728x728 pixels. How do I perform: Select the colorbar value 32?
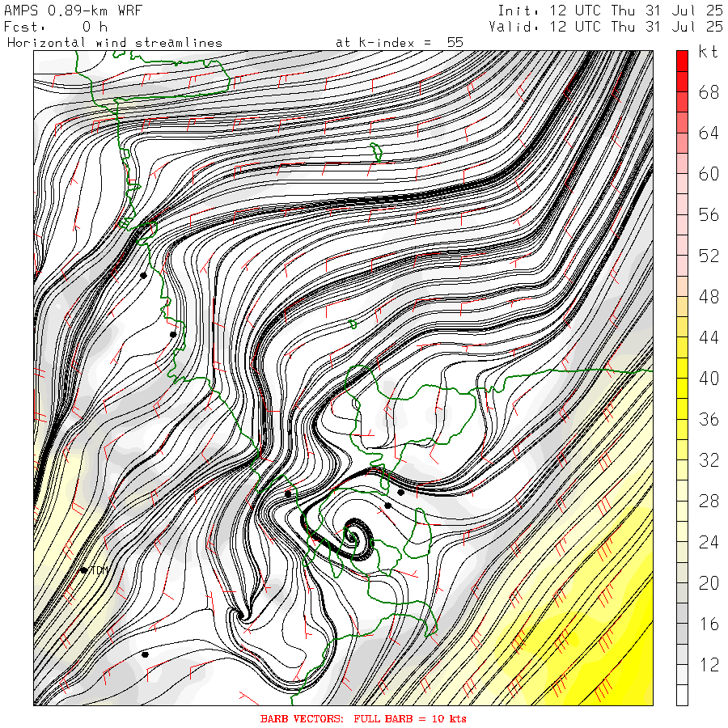(709, 460)
